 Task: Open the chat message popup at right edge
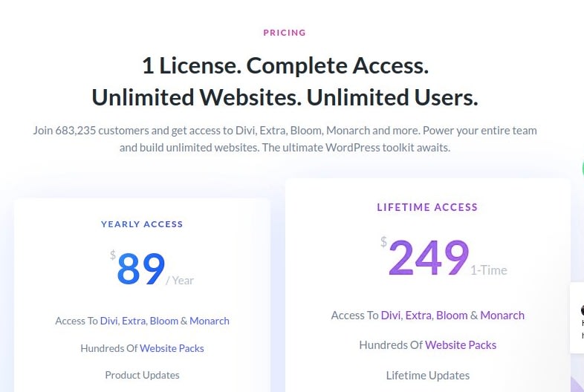pyautogui.click(x=577, y=318)
